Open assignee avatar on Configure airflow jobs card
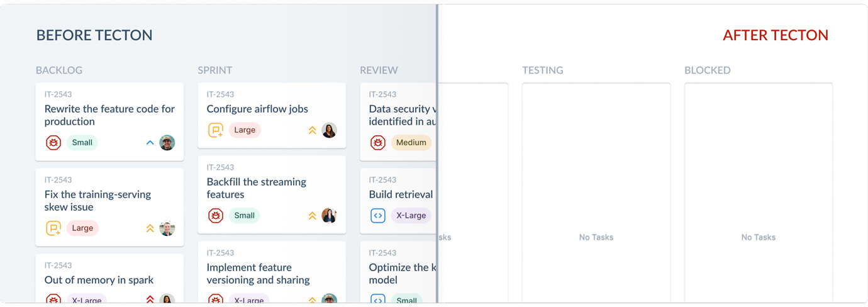 pyautogui.click(x=329, y=130)
